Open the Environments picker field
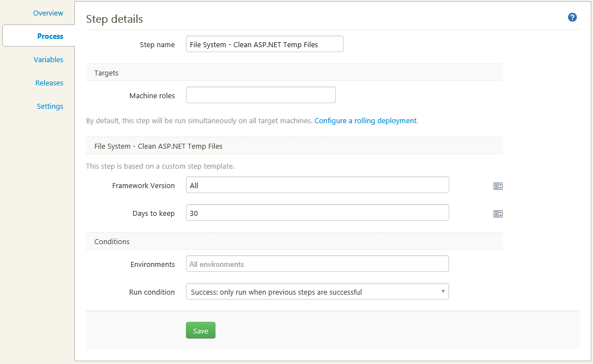Viewport: 593px width, 364px height. click(x=317, y=264)
